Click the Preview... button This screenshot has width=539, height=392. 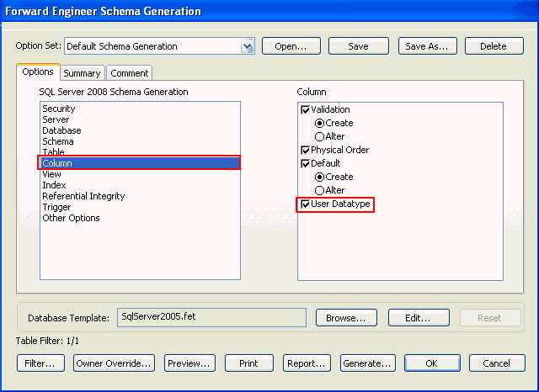point(189,363)
